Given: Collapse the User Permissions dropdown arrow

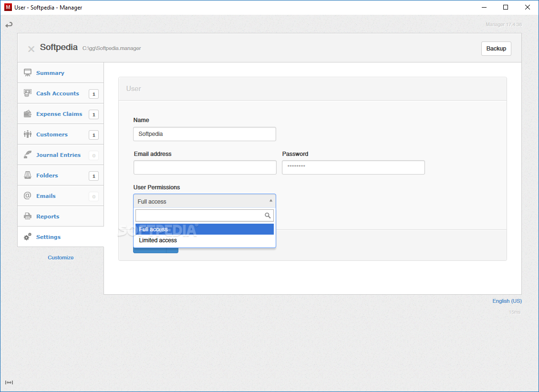Looking at the screenshot, I should tap(271, 201).
